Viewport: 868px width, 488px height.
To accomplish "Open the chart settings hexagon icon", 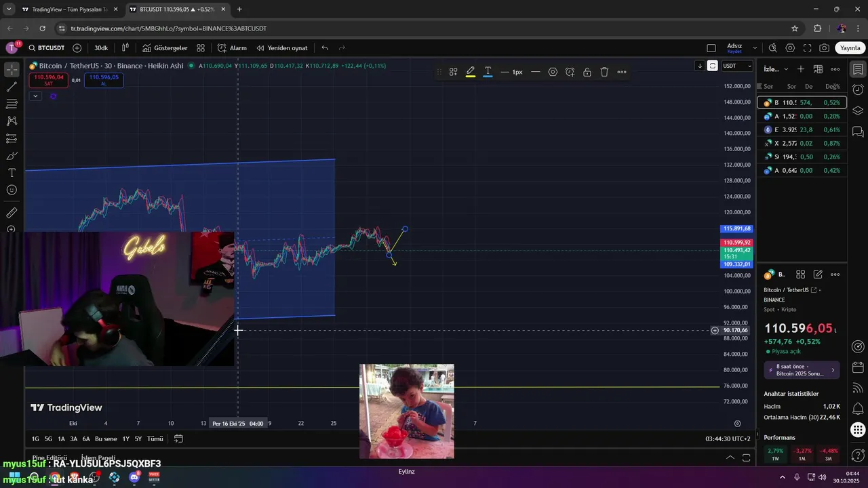I will point(790,48).
